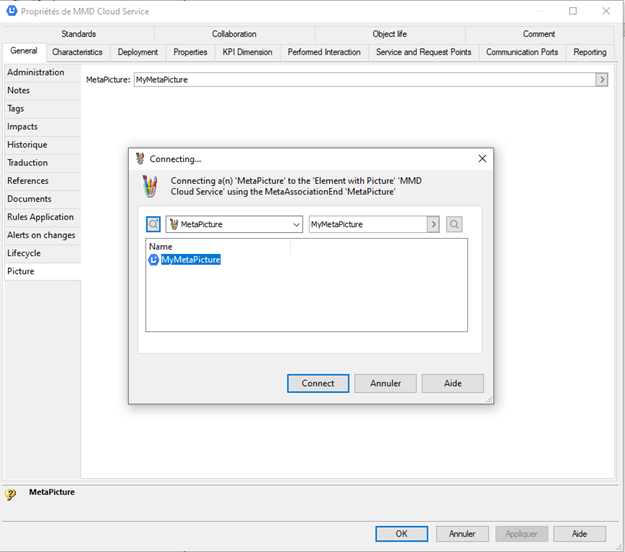Switch to the Characteristics tab

tap(77, 52)
